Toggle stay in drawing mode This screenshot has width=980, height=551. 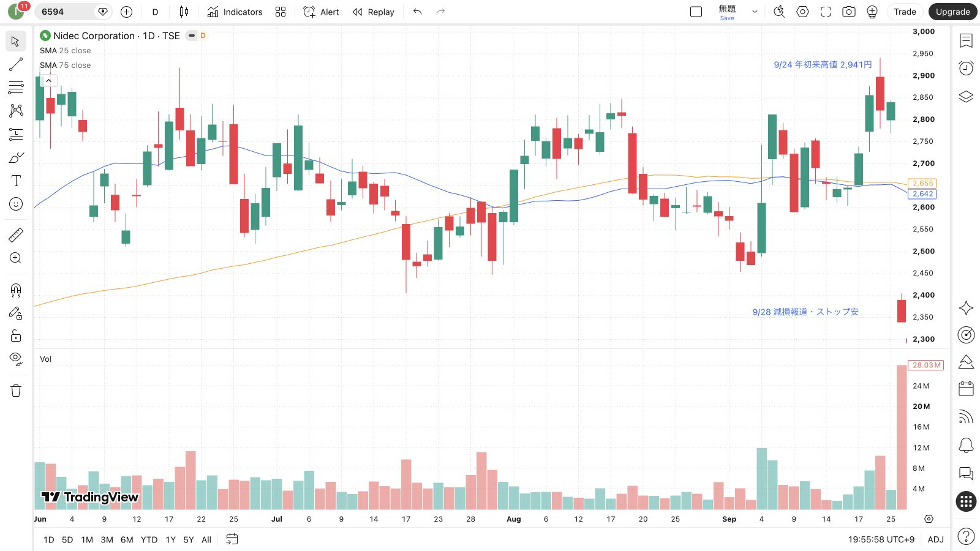[16, 313]
